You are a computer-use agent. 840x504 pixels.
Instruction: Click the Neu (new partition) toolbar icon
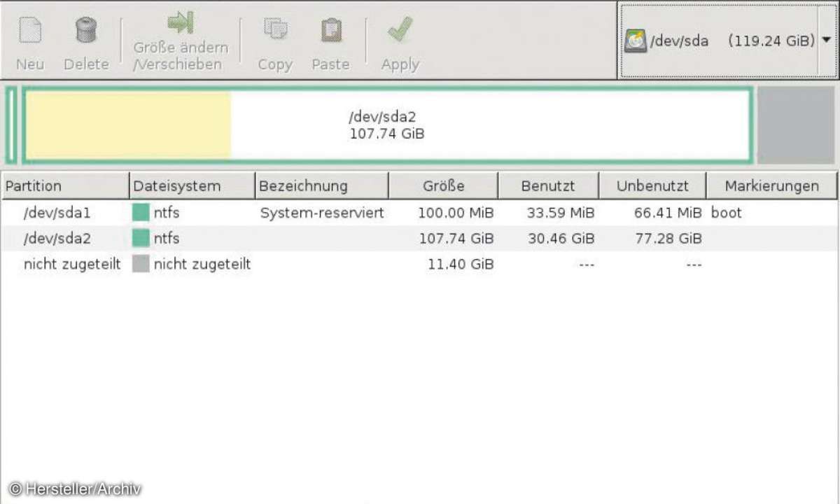pos(29,31)
